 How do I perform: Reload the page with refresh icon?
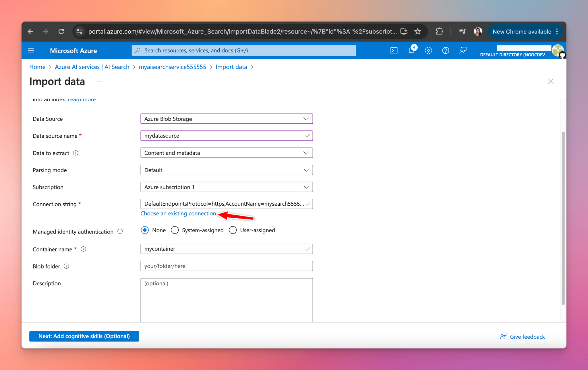(61, 32)
